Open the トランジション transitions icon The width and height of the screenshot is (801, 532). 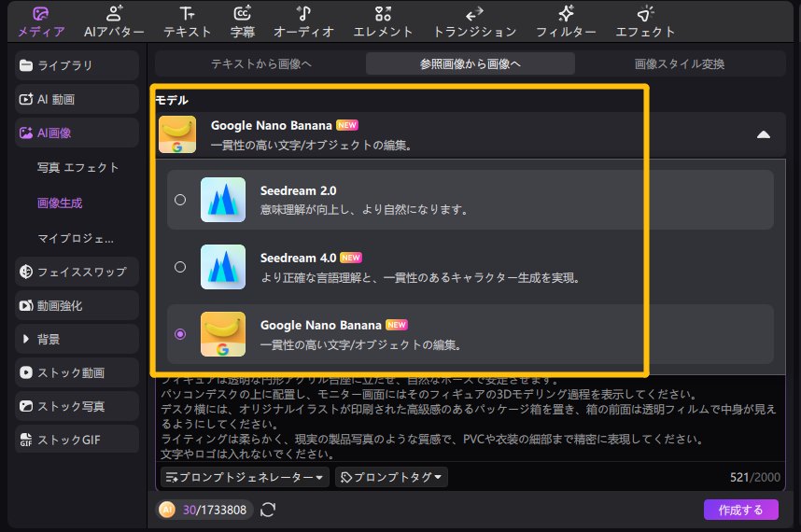point(474,14)
